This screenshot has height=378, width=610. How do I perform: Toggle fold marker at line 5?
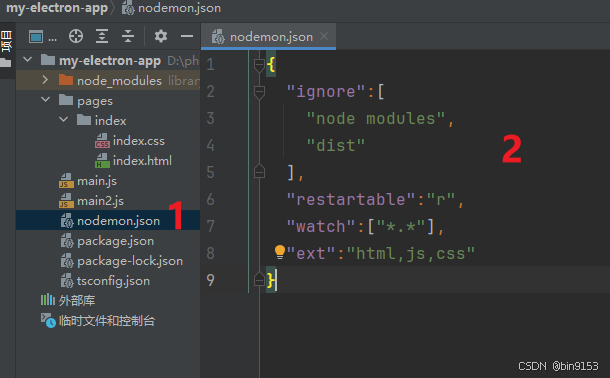click(x=259, y=171)
